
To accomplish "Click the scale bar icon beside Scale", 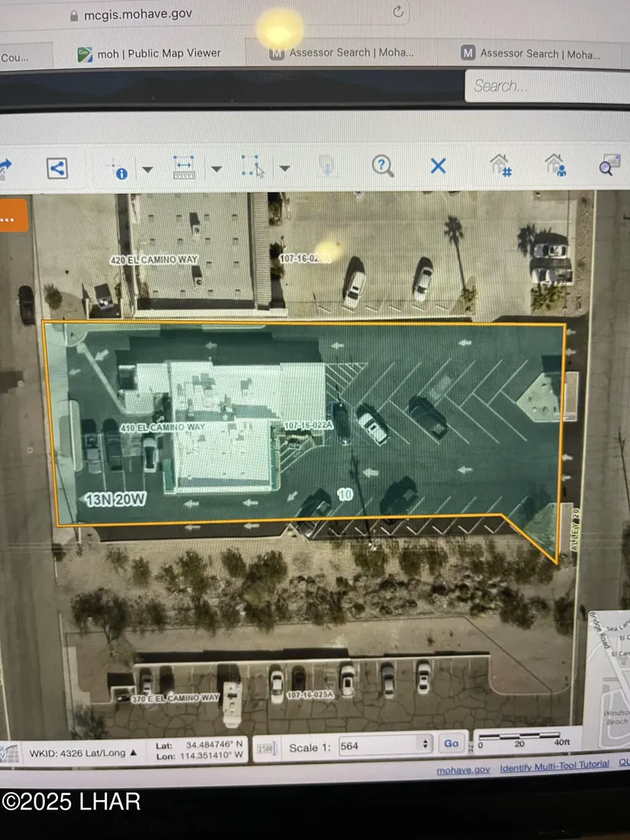I will pos(265,748).
